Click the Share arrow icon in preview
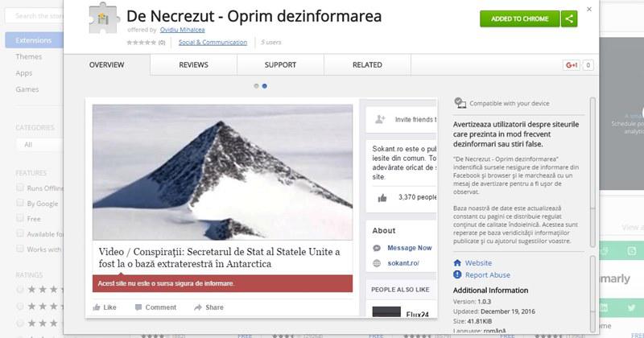Image resolution: width=644 pixels, height=338 pixels. pyautogui.click(x=197, y=307)
